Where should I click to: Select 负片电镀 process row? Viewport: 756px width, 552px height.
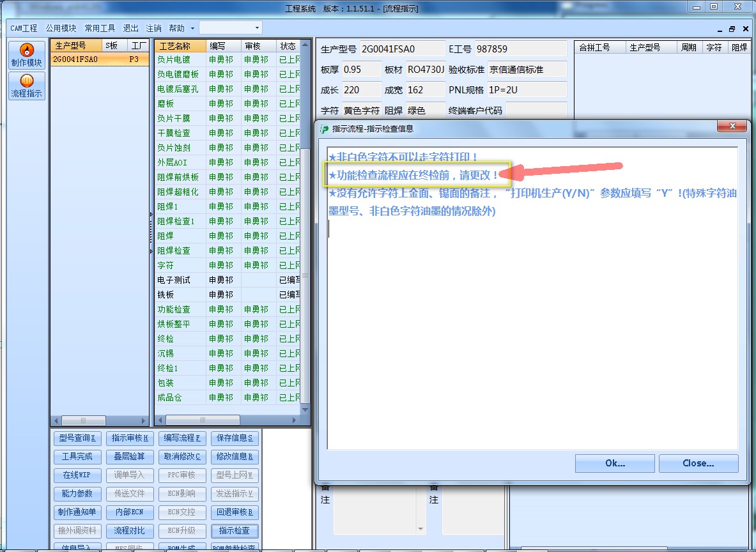228,60
